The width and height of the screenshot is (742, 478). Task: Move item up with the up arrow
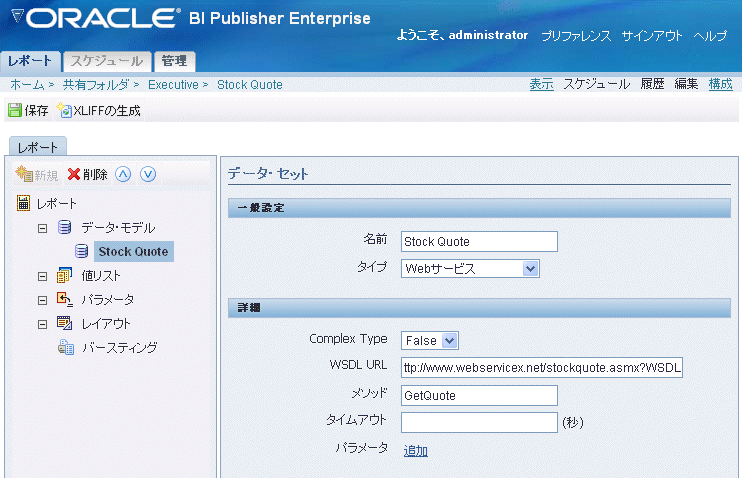[x=123, y=174]
